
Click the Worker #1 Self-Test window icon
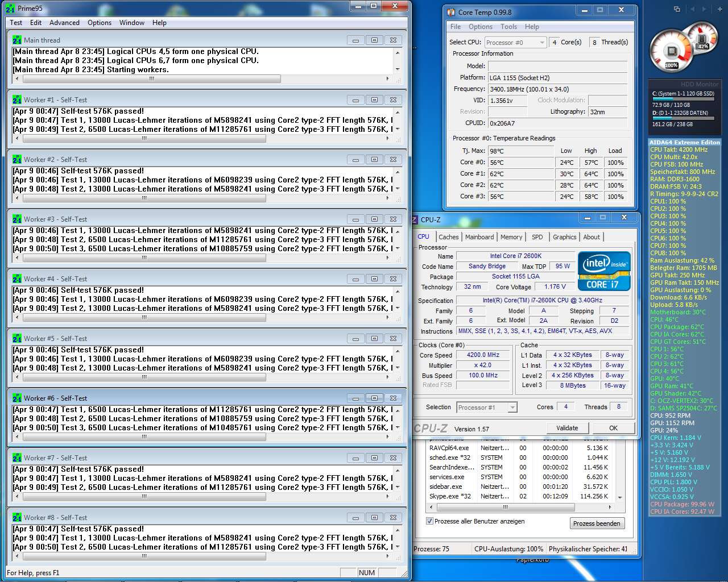[x=17, y=99]
